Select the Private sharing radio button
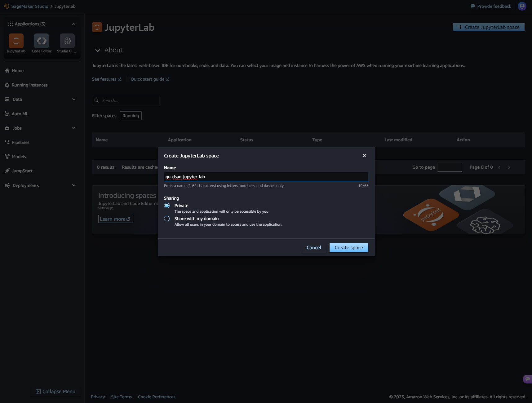This screenshot has width=532, height=403. (x=167, y=206)
